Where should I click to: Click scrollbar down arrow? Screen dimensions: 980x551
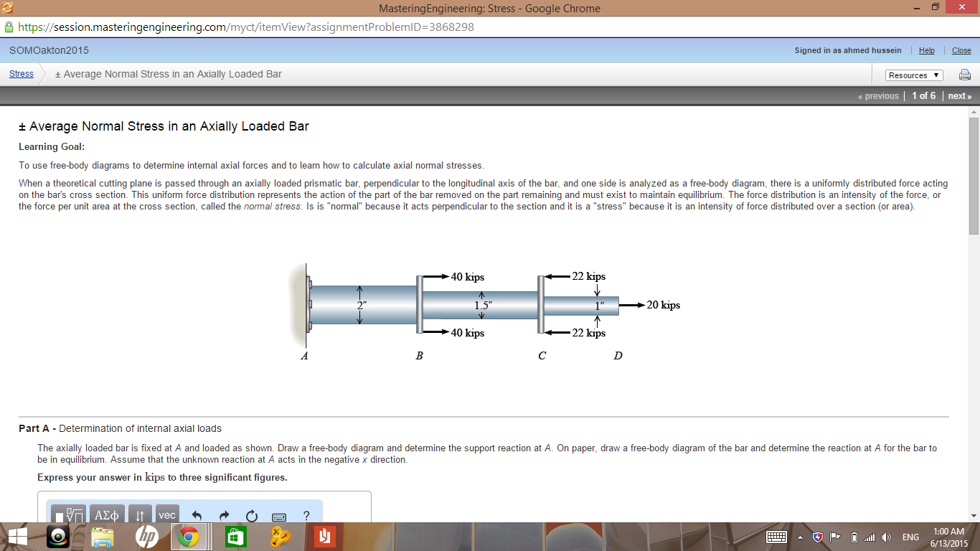click(x=974, y=516)
